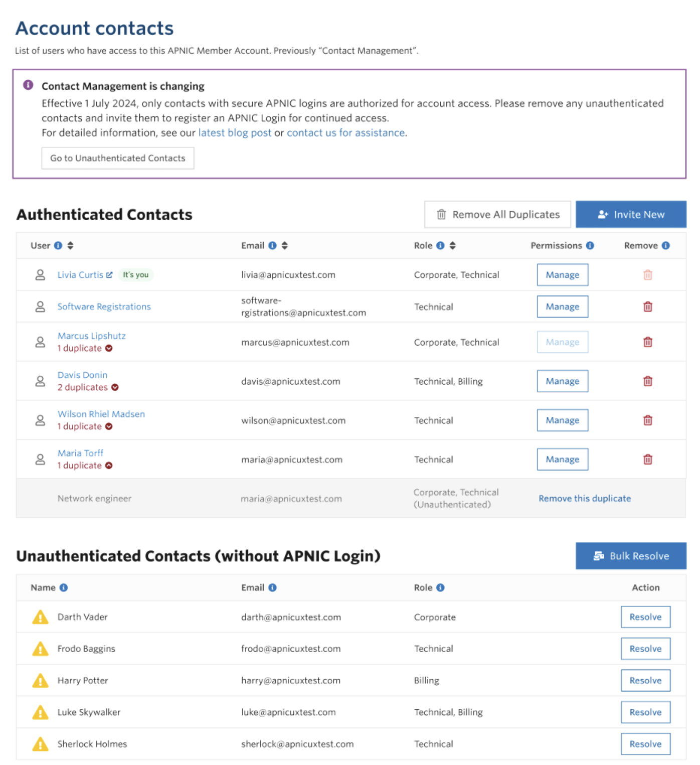Sort contacts by User column arrows

click(x=71, y=245)
